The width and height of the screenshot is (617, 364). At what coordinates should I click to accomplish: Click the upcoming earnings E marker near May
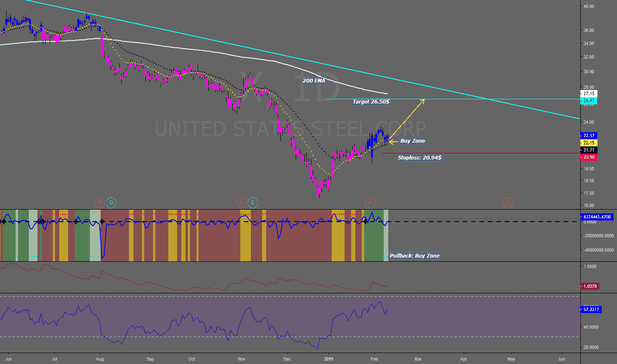tap(507, 203)
